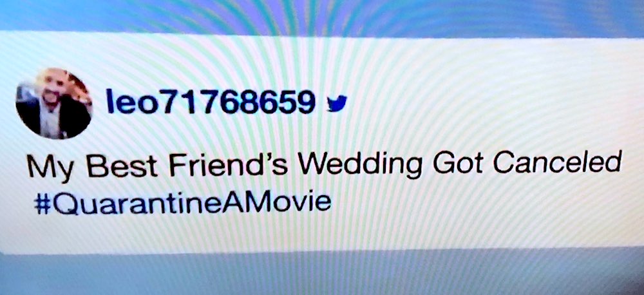Click the word Best in the tweet
Image resolution: width=644 pixels, height=295 pixels.
(x=122, y=165)
